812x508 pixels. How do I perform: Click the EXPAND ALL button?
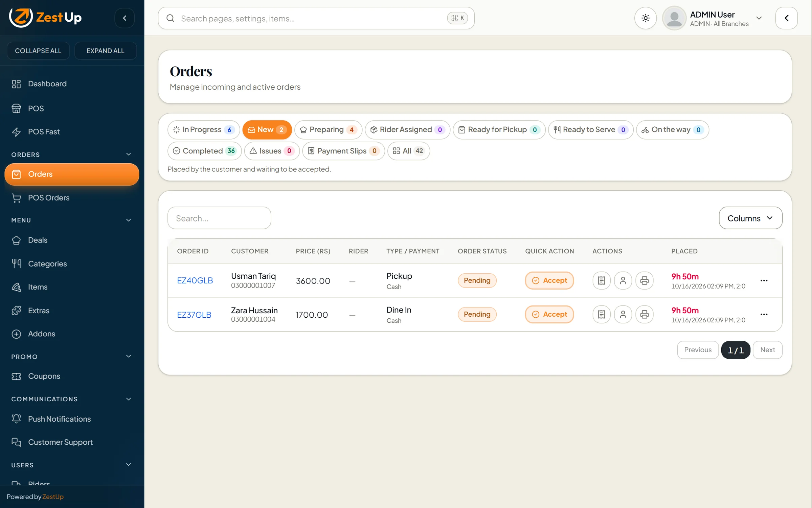pyautogui.click(x=106, y=51)
